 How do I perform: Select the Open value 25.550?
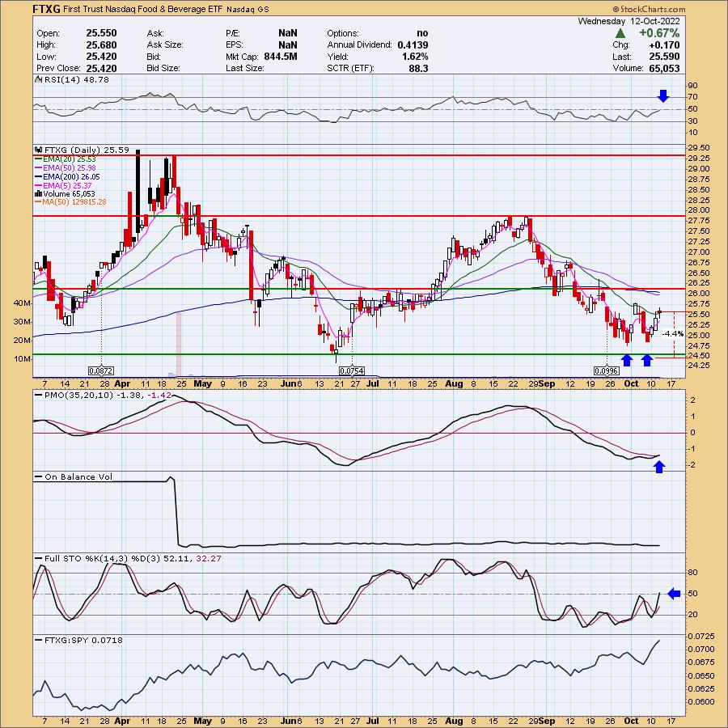101,33
